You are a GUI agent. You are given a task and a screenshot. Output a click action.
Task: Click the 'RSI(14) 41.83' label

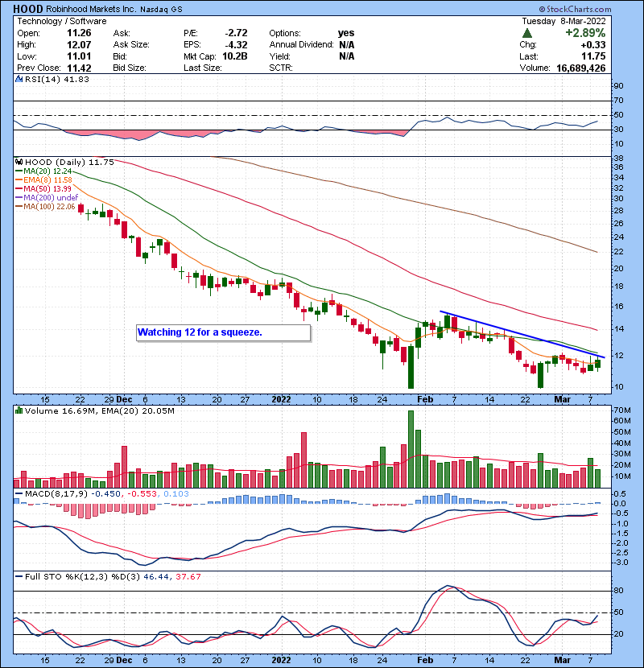pyautogui.click(x=56, y=79)
